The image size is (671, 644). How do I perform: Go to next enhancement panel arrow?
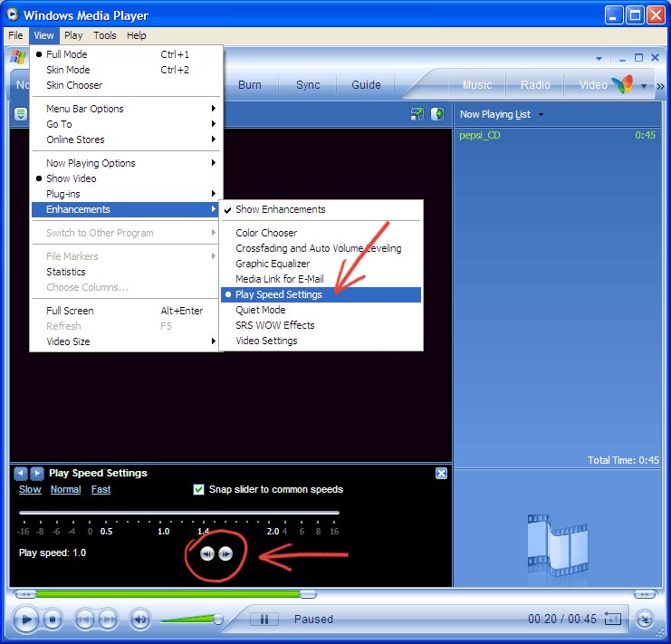[37, 474]
